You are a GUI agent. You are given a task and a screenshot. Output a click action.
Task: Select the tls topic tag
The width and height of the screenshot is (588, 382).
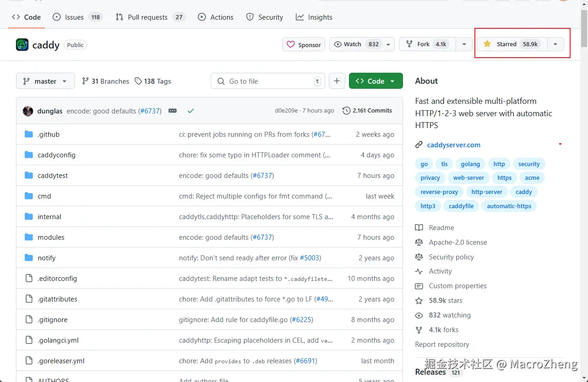click(444, 164)
